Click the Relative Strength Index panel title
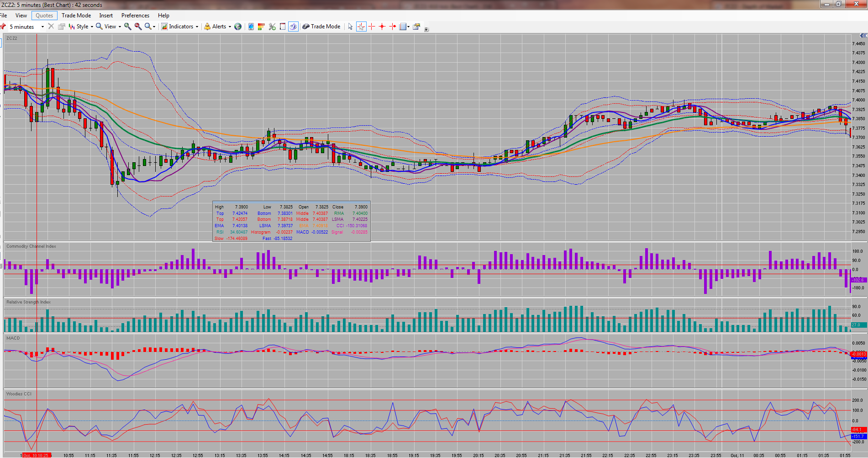868x458 pixels. 28,302
